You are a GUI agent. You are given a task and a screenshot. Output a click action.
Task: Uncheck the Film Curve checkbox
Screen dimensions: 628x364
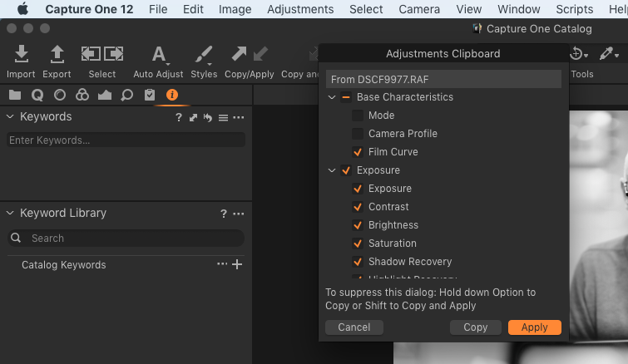coord(358,152)
